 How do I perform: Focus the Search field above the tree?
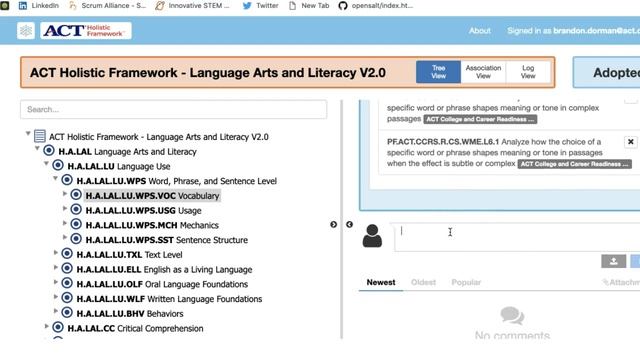(x=173, y=109)
